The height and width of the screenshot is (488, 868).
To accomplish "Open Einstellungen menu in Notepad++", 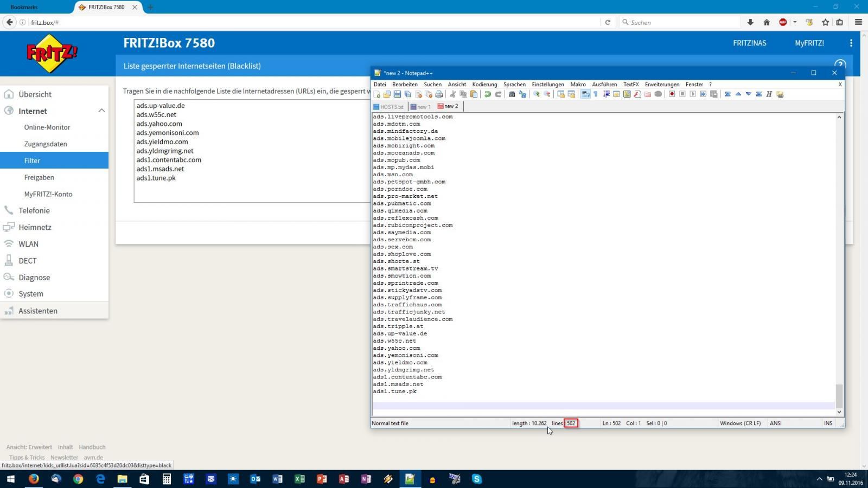I will [548, 85].
